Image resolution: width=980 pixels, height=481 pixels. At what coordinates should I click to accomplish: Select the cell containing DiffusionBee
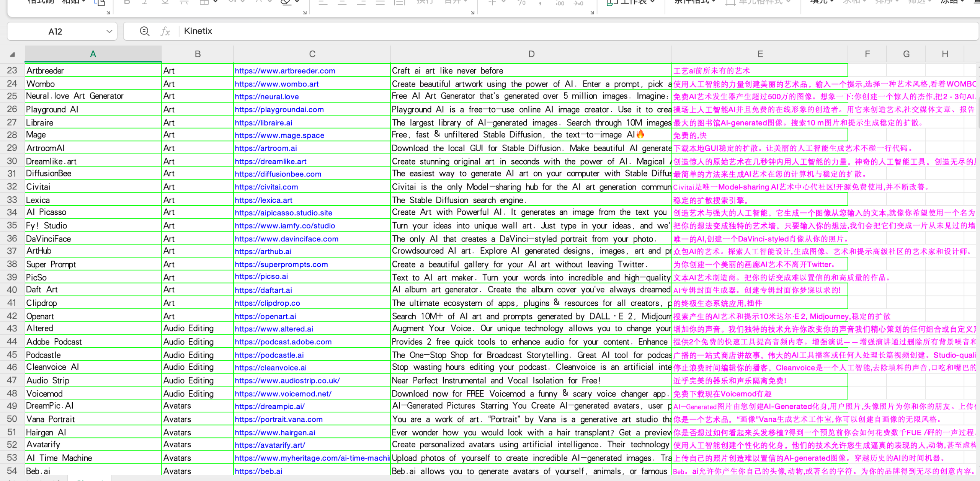point(93,174)
